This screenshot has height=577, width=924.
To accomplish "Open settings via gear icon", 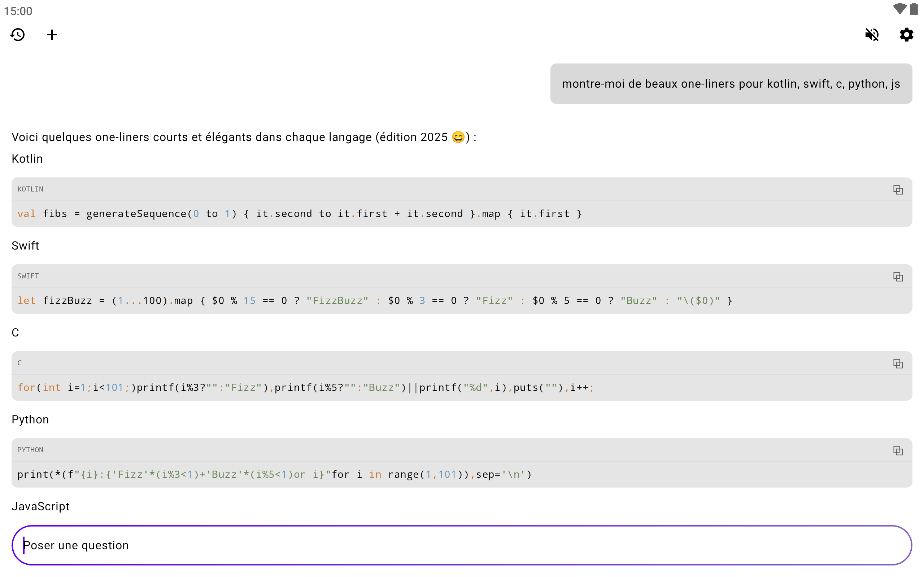I will coord(906,35).
